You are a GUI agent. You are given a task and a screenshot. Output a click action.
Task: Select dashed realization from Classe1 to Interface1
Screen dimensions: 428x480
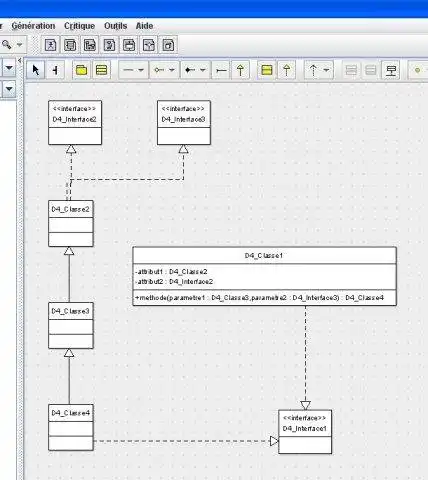coord(305,357)
